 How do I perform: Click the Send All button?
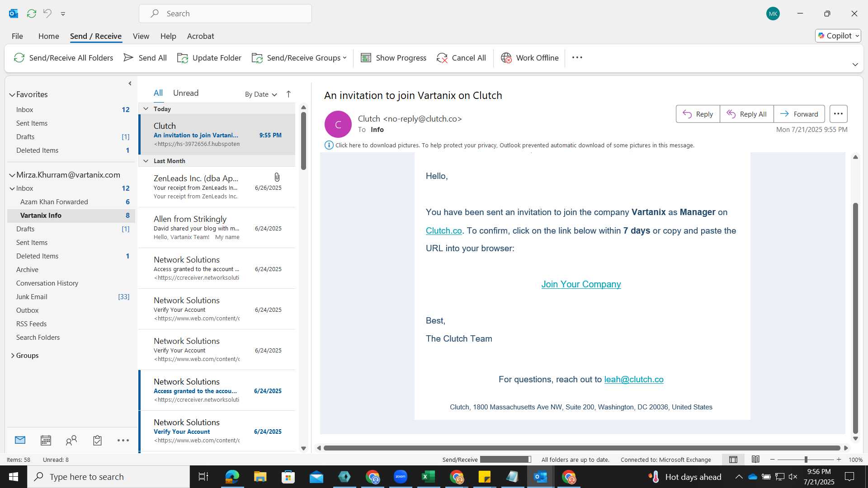click(x=145, y=57)
